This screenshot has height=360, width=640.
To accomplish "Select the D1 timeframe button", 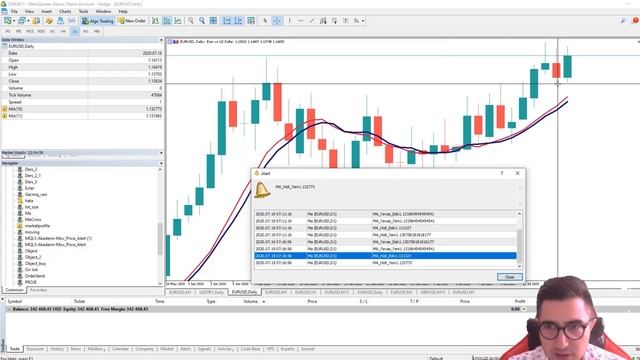I will [x=75, y=31].
